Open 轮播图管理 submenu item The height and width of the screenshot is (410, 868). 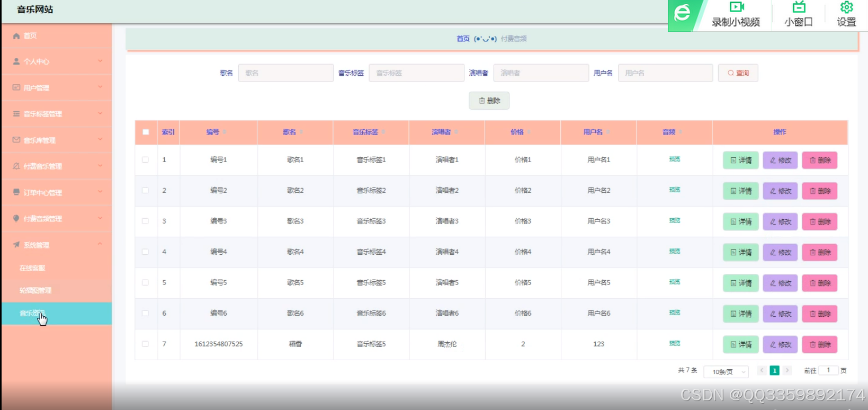(x=56, y=290)
